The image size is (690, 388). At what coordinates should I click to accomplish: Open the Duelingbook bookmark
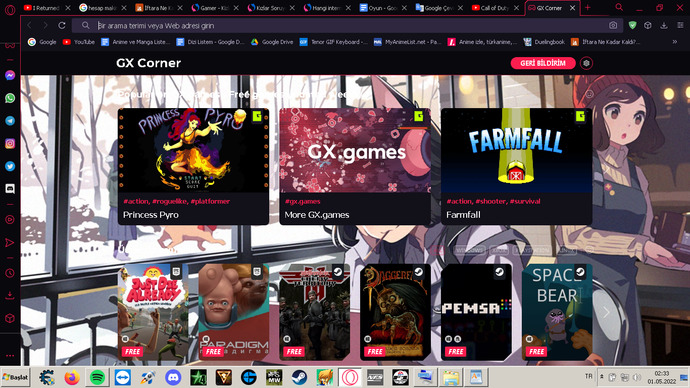(x=544, y=42)
